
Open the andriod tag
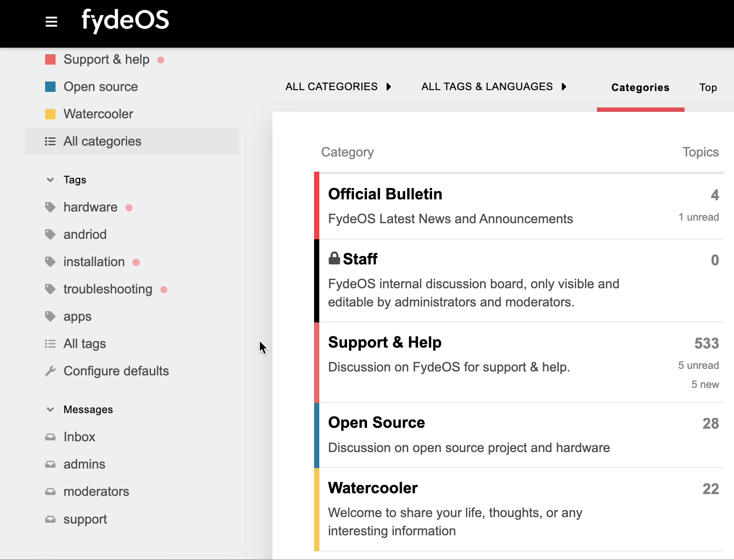coord(85,234)
